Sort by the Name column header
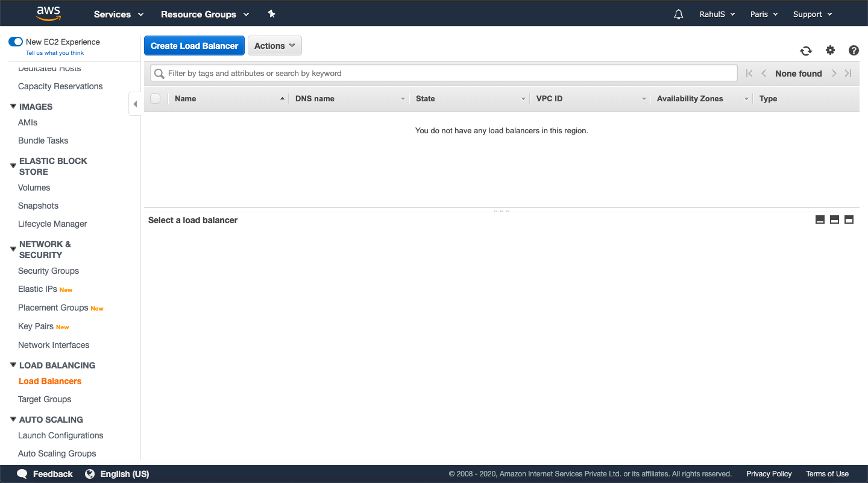The width and height of the screenshot is (868, 483). (185, 98)
